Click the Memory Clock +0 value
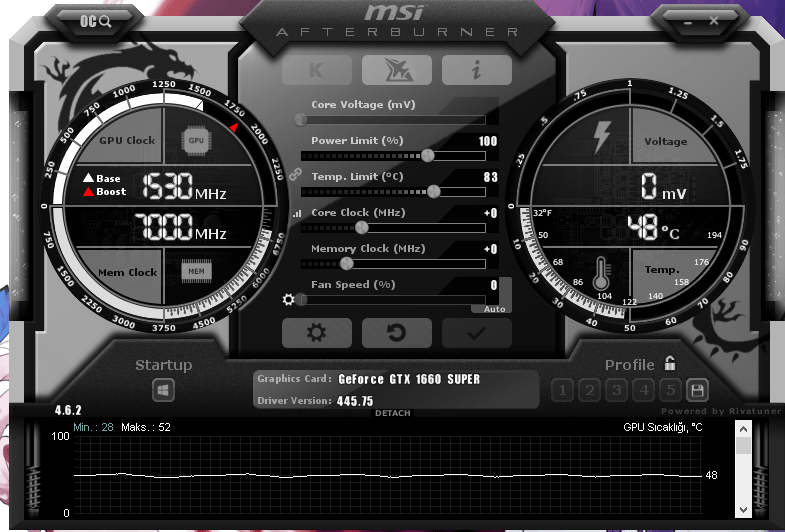The image size is (785, 532). pos(491,249)
